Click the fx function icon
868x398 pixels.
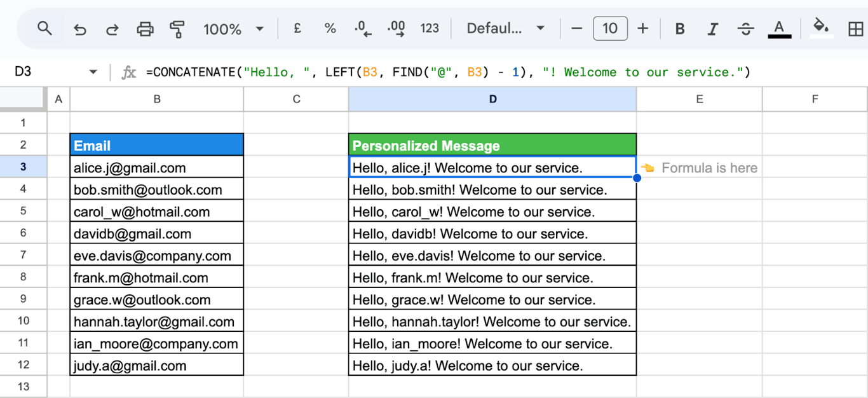(129, 72)
